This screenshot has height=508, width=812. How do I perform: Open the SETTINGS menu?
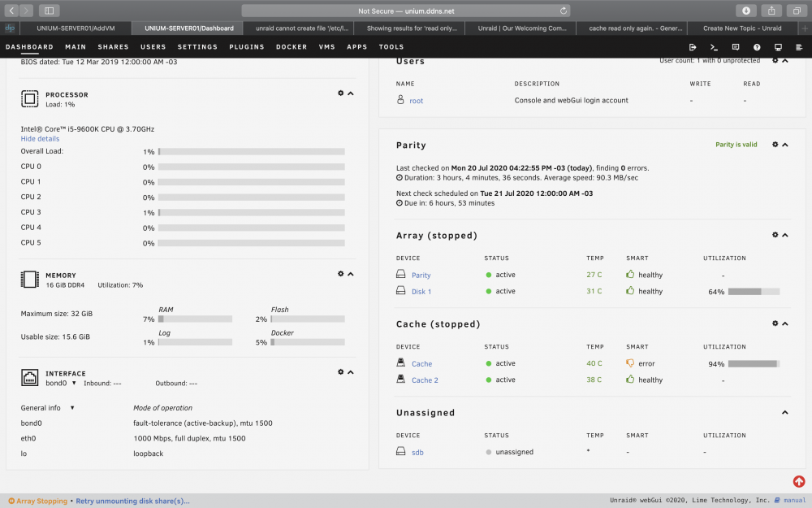tap(197, 46)
